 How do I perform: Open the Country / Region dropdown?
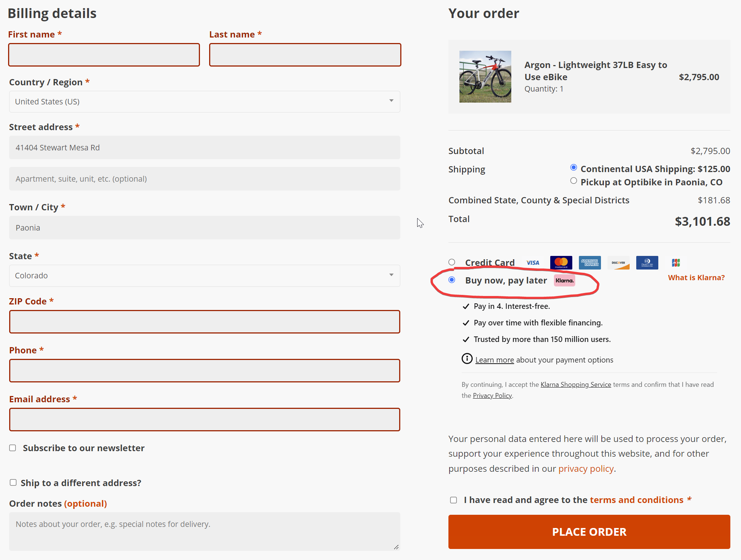click(204, 101)
